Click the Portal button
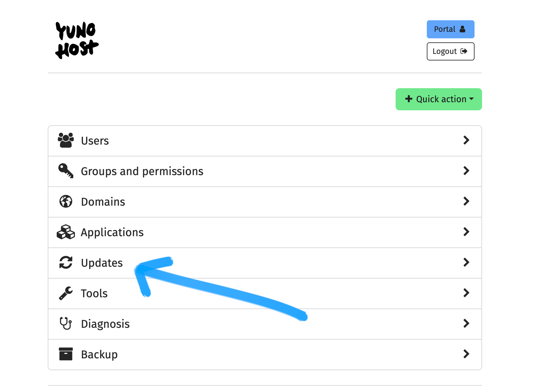Image resolution: width=536 pixels, height=392 pixels. 450,29
